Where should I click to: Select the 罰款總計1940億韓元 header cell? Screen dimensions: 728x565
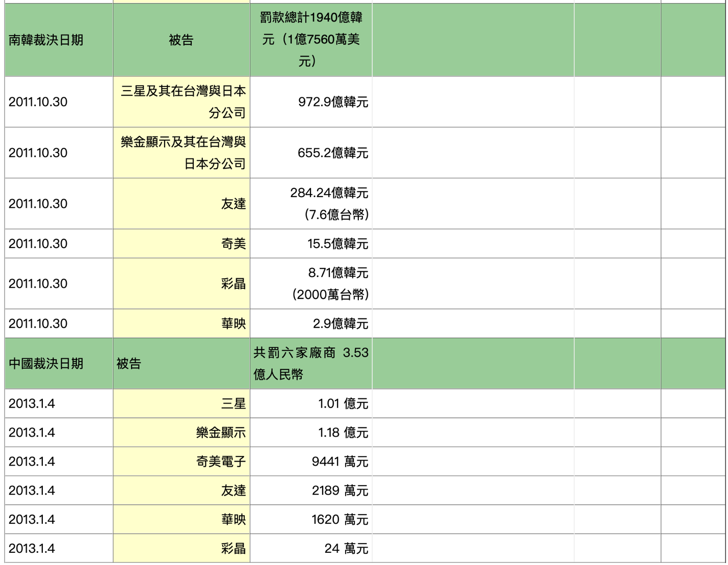[x=311, y=40]
